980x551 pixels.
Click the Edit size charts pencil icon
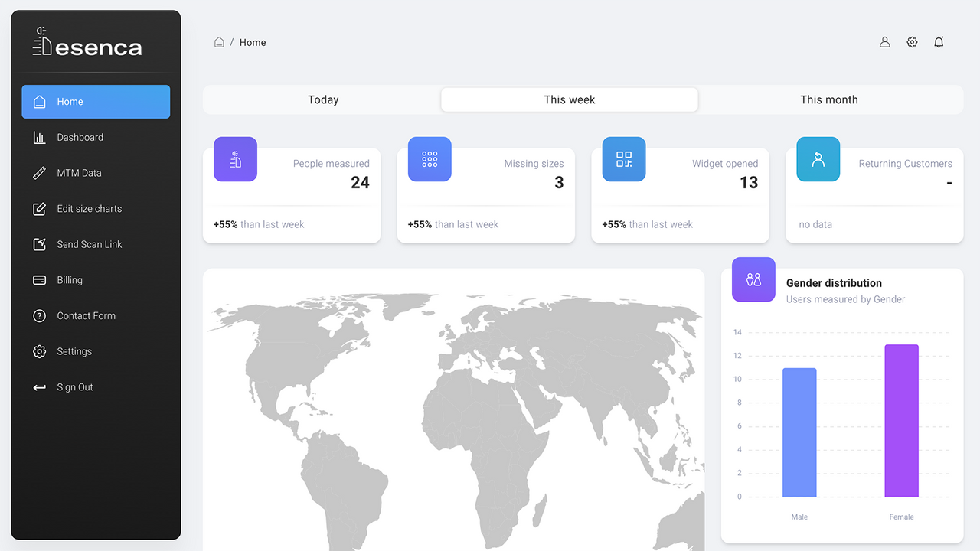tap(40, 209)
